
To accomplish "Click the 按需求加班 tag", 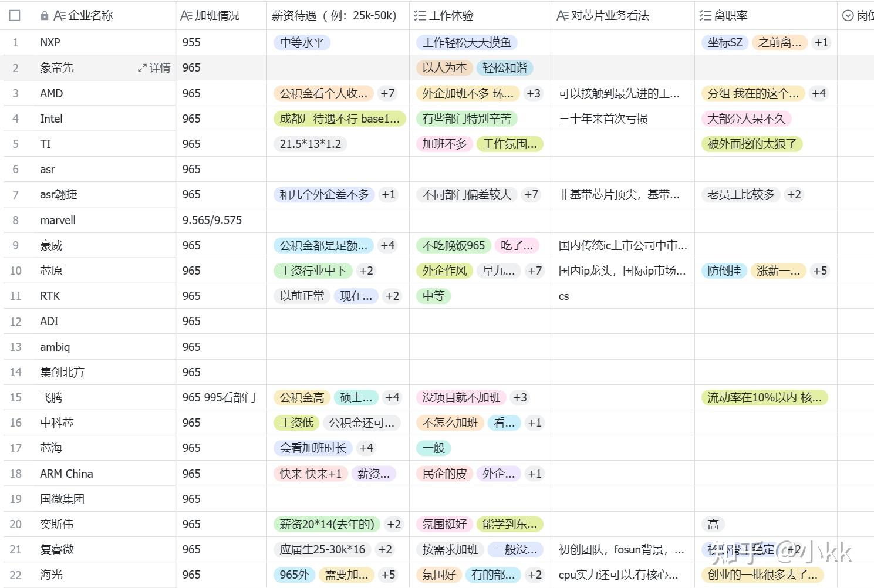I will (x=450, y=550).
